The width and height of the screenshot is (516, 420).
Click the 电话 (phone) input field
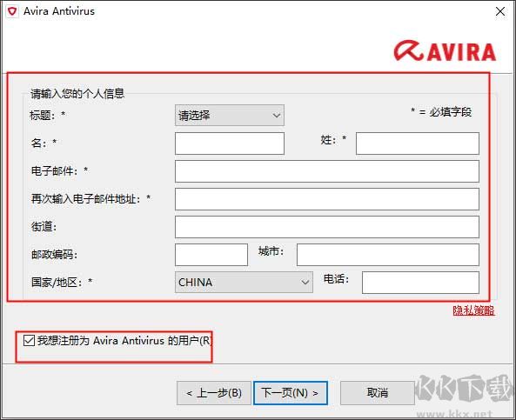(x=420, y=283)
